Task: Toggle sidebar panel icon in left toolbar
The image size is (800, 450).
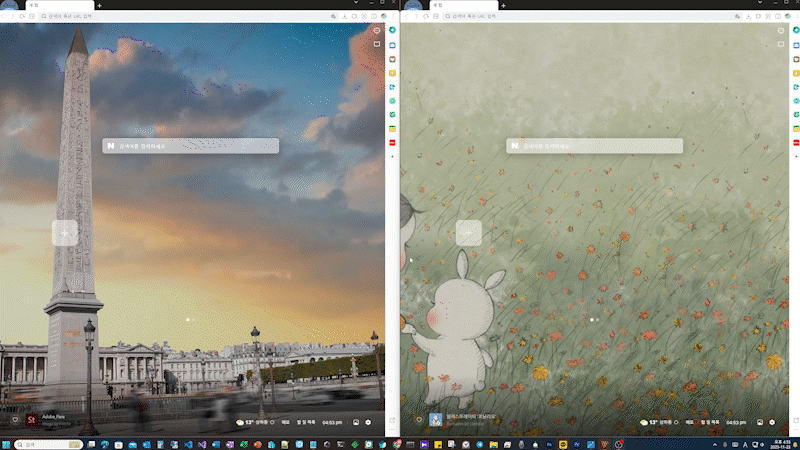Action: click(x=374, y=16)
